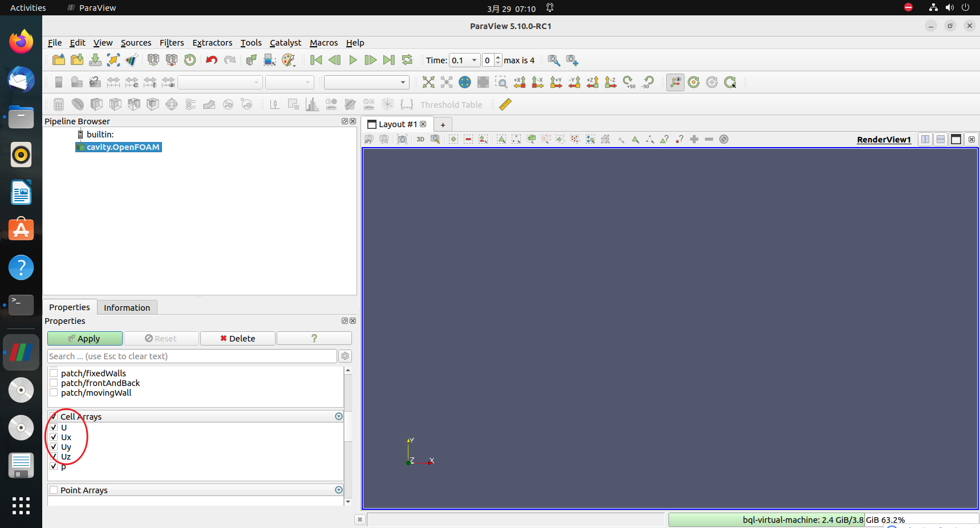Switch to the Information tab

point(127,307)
